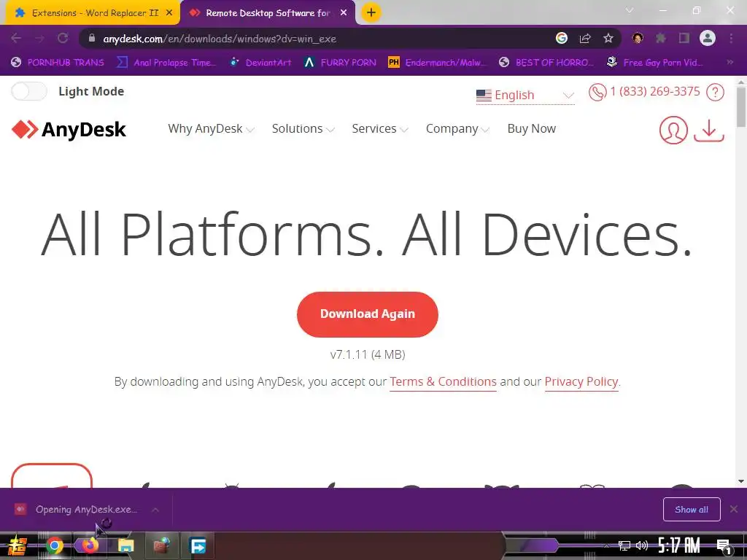Click the 5:17 AM taskbar clock
The image size is (747, 560).
pos(679,545)
